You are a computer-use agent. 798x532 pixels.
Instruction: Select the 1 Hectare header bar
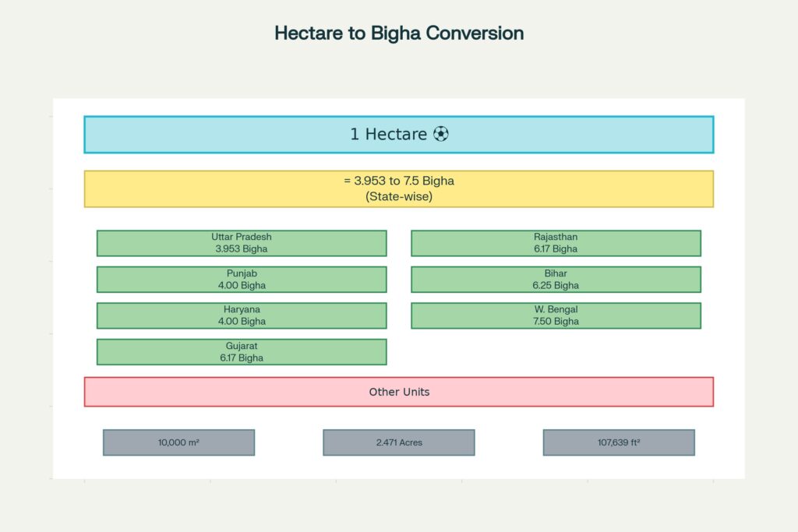[398, 134]
